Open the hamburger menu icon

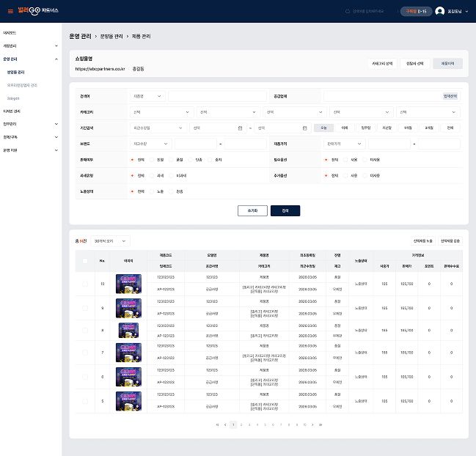coord(10,11)
